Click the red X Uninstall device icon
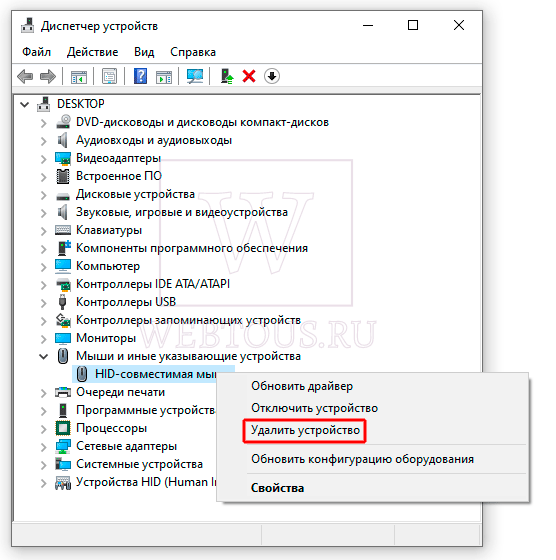Screen dimensions: 556x560 point(249,76)
